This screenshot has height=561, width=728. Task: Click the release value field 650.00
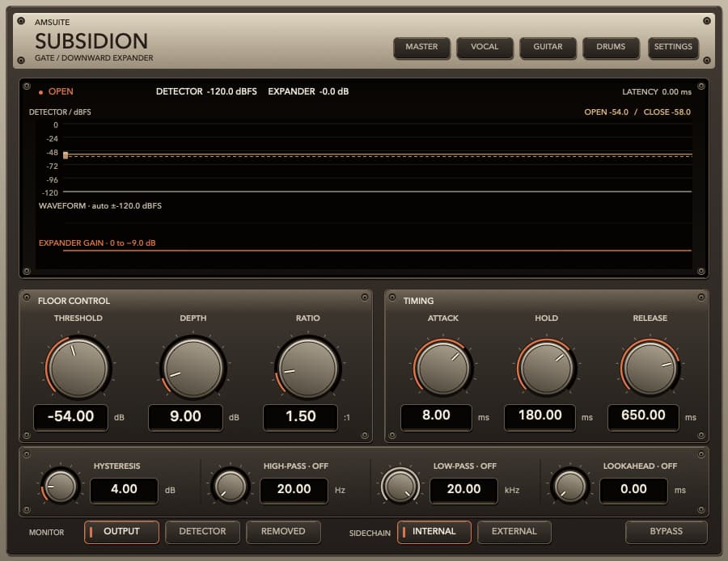click(x=644, y=416)
